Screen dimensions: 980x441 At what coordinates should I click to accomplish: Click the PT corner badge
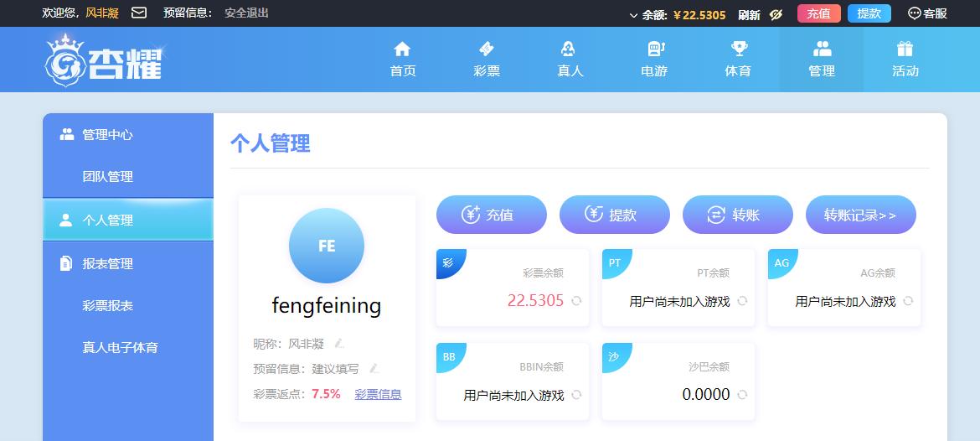(x=614, y=262)
